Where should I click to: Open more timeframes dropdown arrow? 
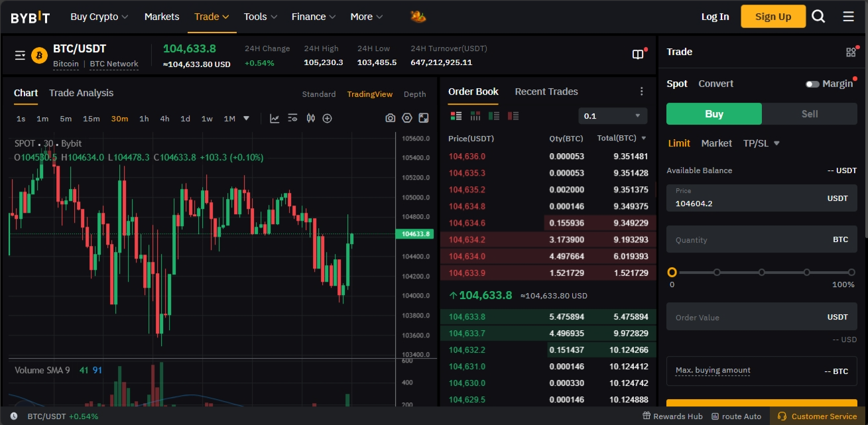click(x=247, y=119)
